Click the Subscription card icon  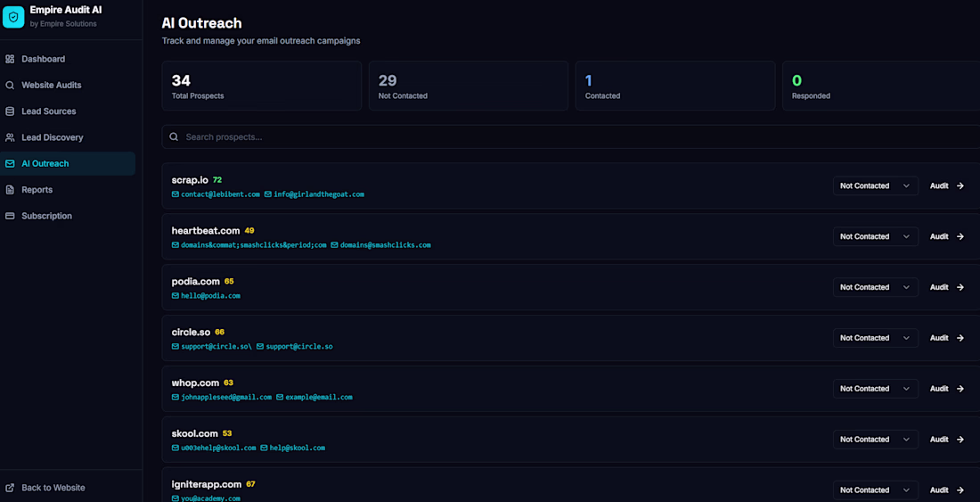tap(10, 217)
